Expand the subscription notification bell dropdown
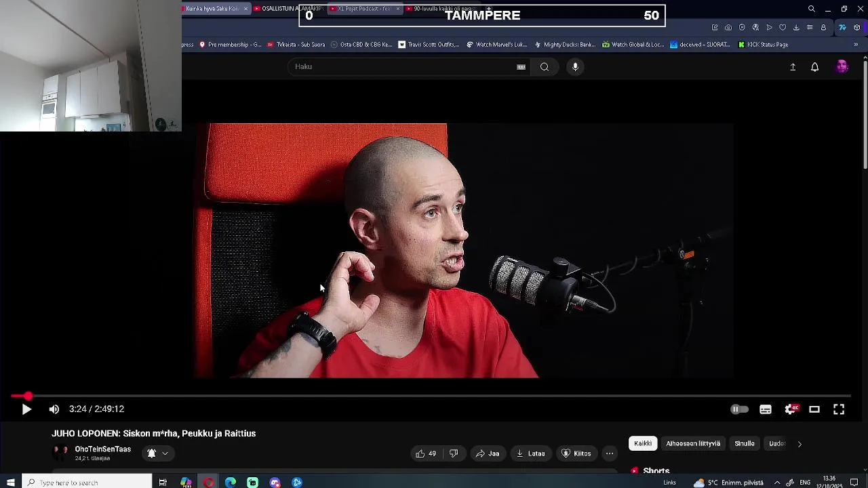The width and height of the screenshot is (868, 488). tap(157, 453)
